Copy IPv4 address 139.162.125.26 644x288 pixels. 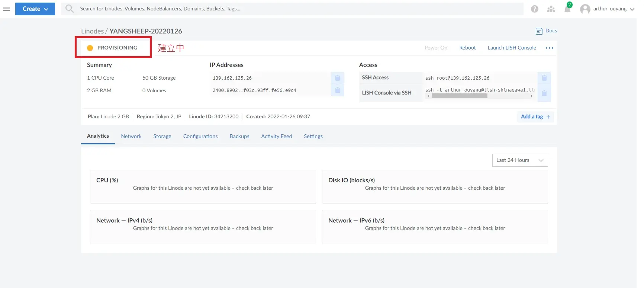point(338,78)
